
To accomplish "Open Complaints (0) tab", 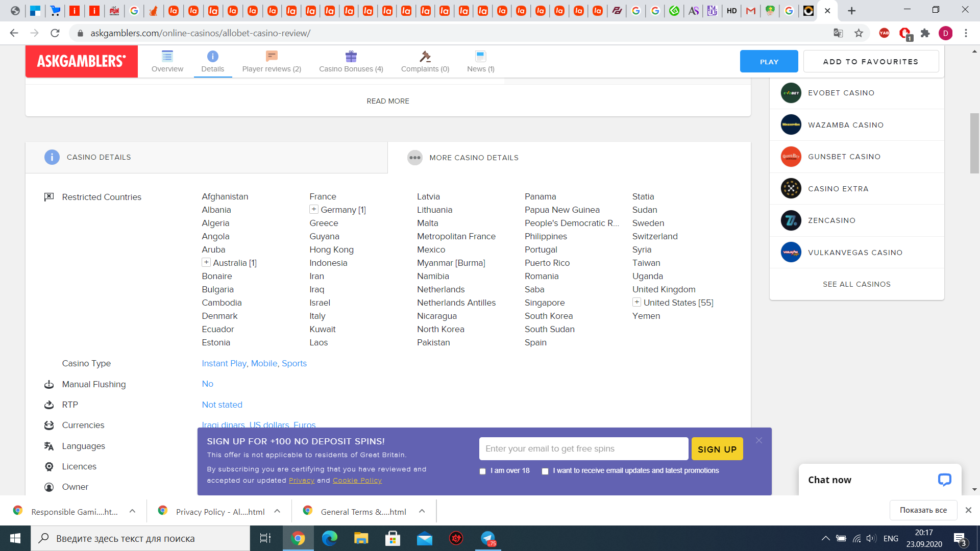I will click(x=425, y=62).
